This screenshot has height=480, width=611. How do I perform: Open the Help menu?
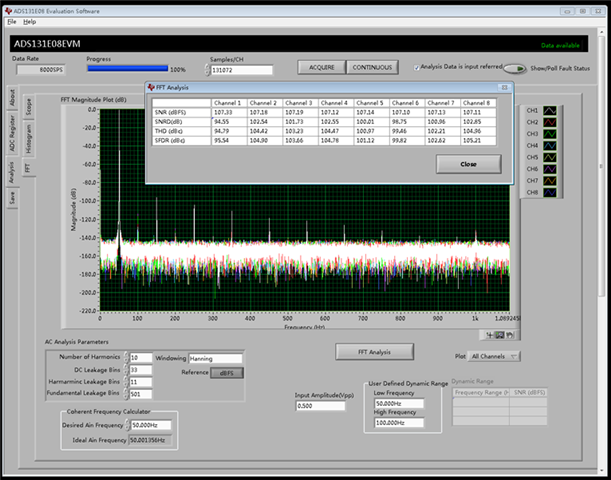point(29,22)
